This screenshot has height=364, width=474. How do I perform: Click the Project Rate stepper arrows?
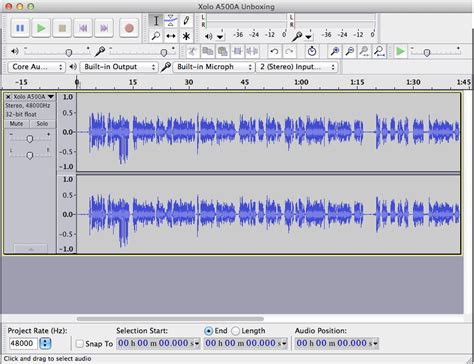click(x=45, y=343)
